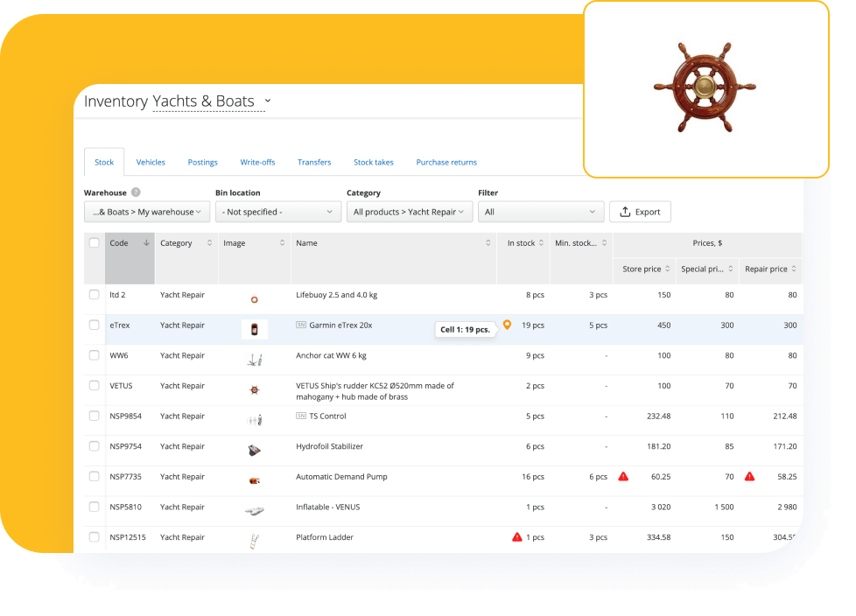Image resolution: width=856 pixels, height=616 pixels.
Task: Click the warning icon beside Automatic Demand Pump min stock
Action: [623, 477]
